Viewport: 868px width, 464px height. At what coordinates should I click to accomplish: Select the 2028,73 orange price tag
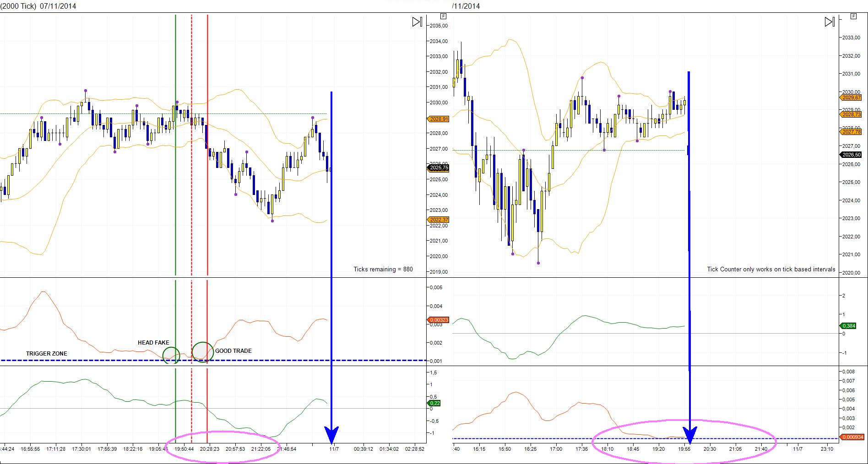(x=852, y=114)
